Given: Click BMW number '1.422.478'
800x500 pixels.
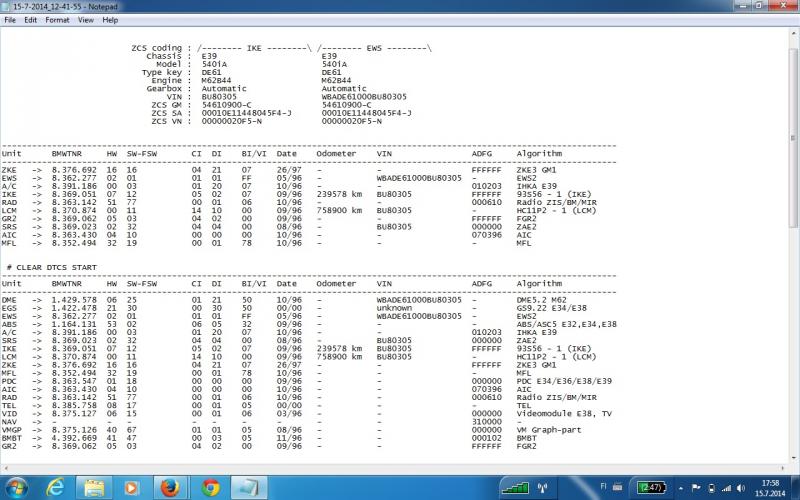Looking at the screenshot, I should (x=74, y=308).
